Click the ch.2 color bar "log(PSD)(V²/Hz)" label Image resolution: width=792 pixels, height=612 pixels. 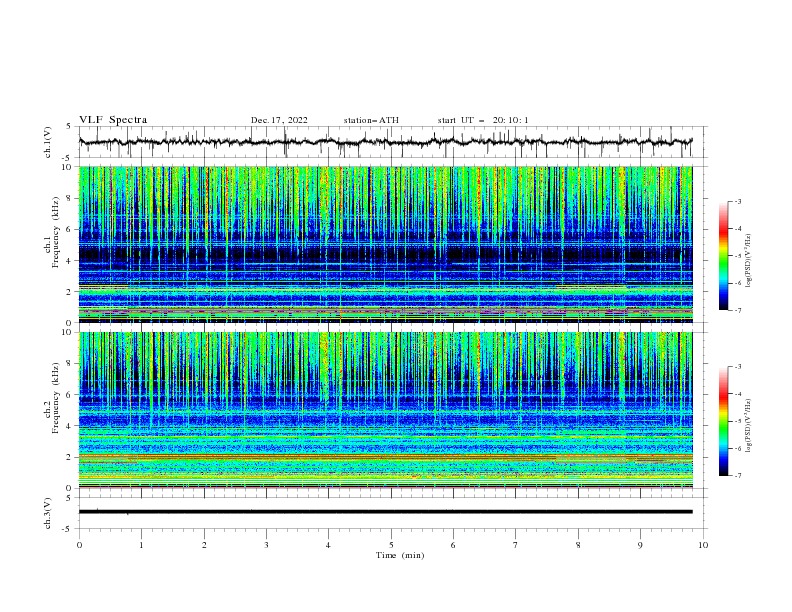(748, 425)
